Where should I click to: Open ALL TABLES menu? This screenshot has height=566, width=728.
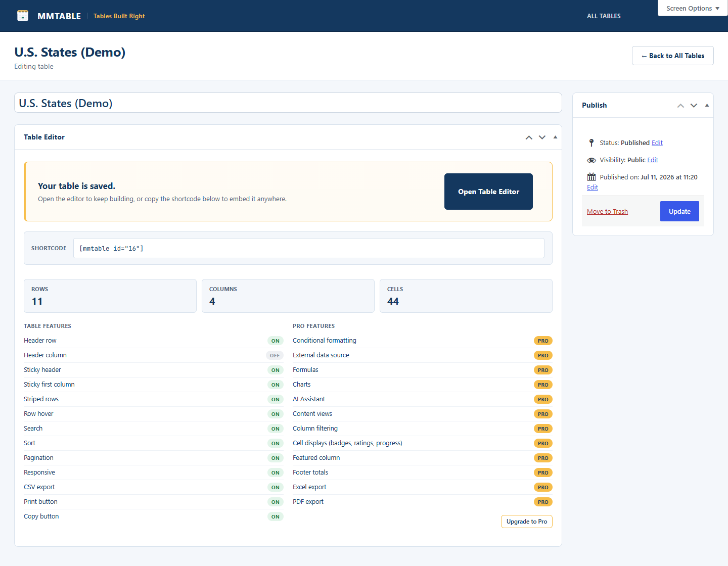pyautogui.click(x=604, y=16)
